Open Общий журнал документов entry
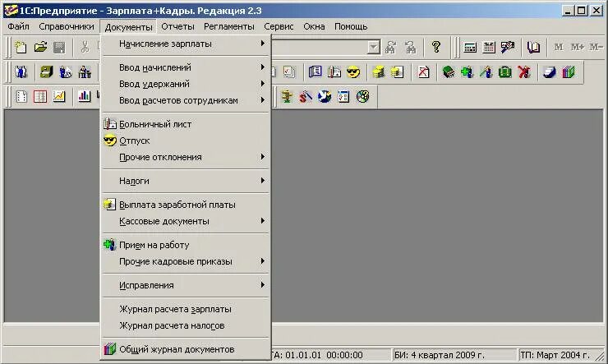This screenshot has width=608, height=364. 186,349
